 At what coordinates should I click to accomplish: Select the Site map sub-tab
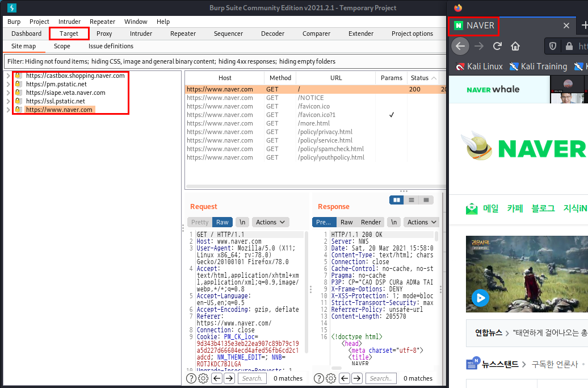click(x=24, y=46)
